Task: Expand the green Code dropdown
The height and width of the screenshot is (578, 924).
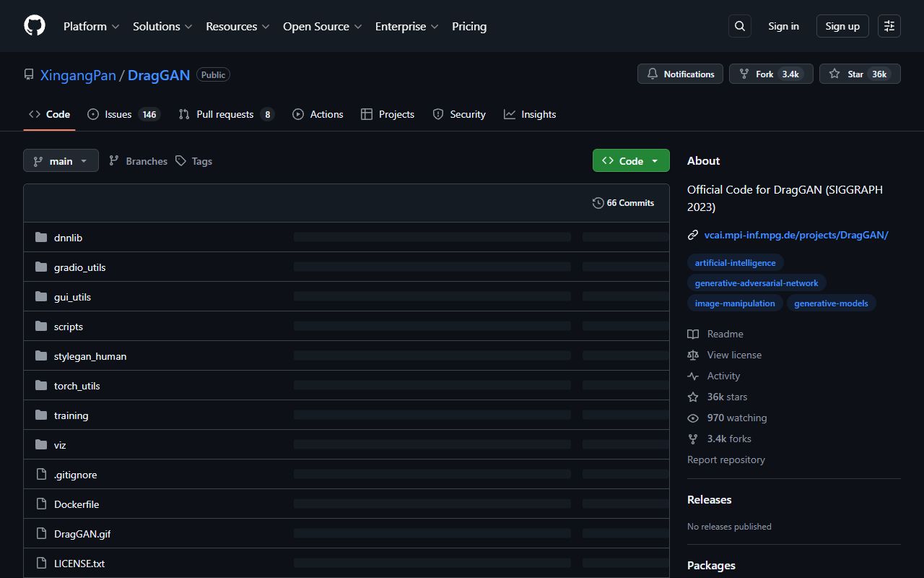Action: pyautogui.click(x=630, y=160)
